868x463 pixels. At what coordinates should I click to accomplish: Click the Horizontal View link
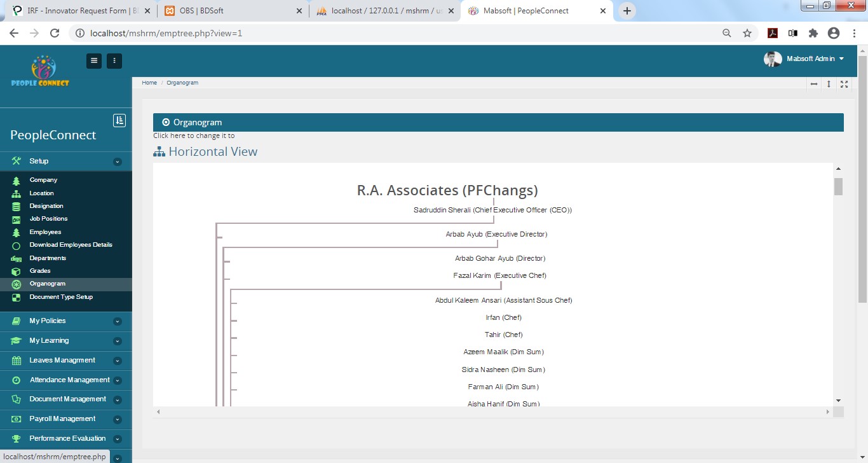tap(212, 151)
